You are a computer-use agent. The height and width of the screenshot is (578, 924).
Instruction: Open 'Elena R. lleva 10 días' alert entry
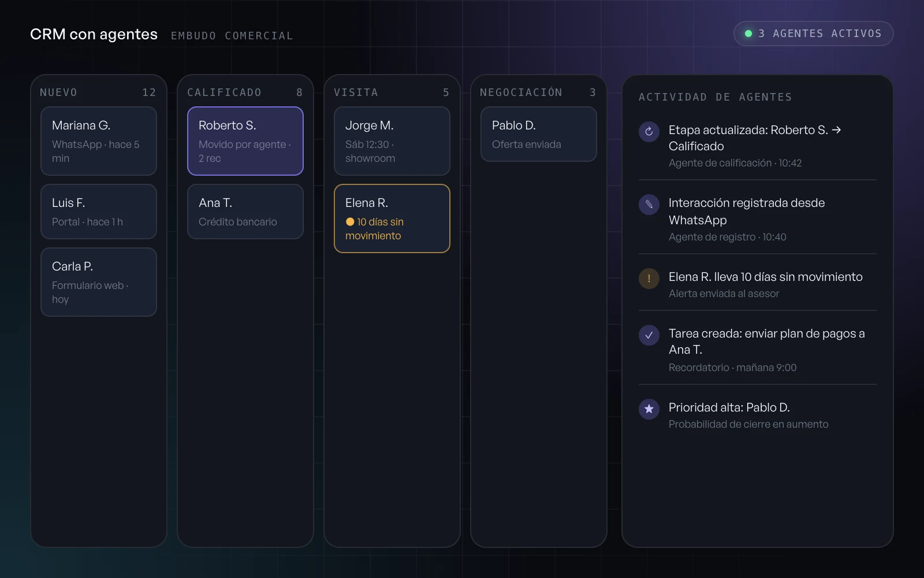(x=758, y=284)
